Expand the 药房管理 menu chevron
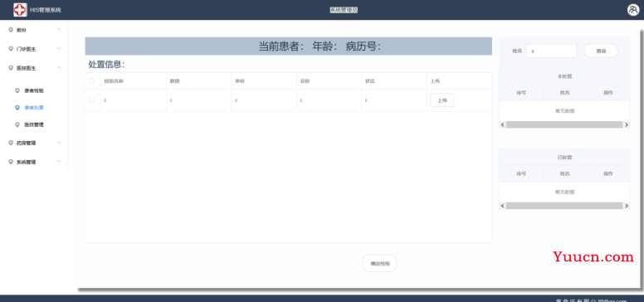 (59, 143)
